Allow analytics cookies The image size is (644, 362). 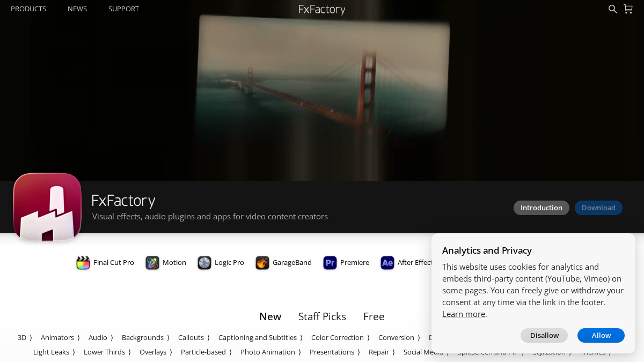(601, 335)
